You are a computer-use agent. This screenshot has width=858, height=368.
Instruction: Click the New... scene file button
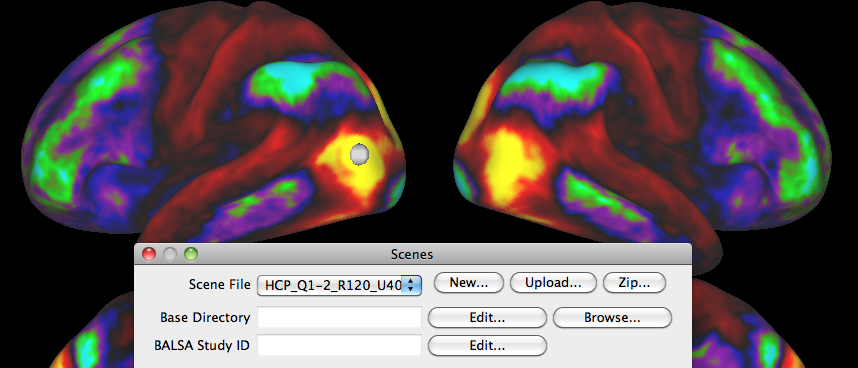point(468,283)
